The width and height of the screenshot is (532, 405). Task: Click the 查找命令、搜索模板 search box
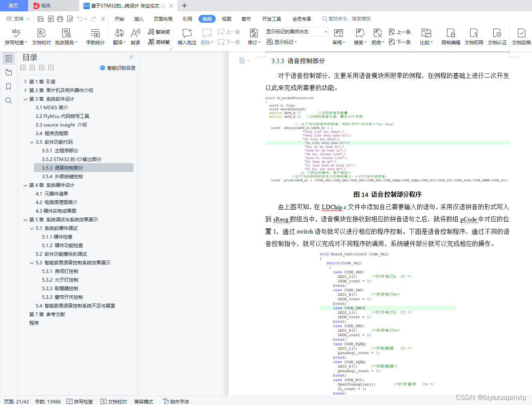pos(346,19)
